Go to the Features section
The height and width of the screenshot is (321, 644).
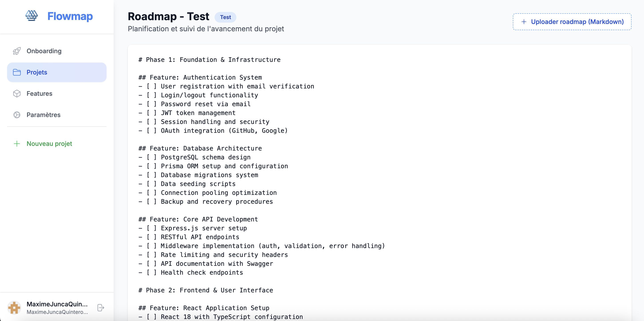[x=40, y=93]
